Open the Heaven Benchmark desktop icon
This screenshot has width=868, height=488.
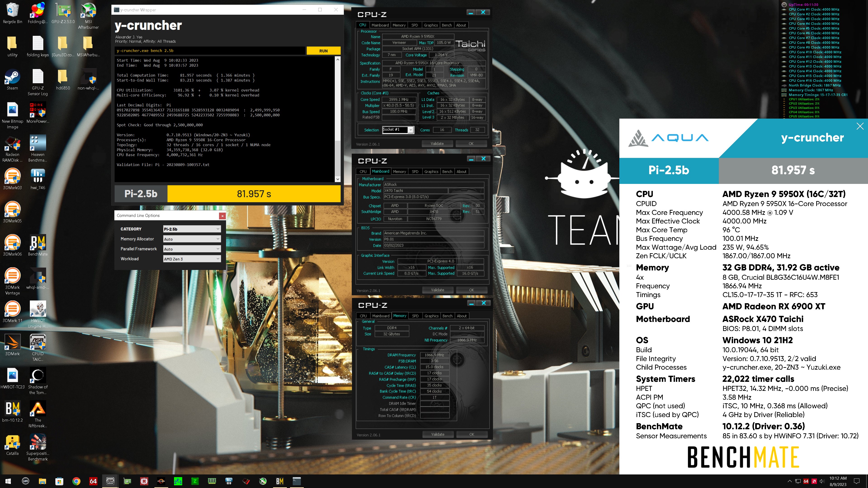coord(38,149)
